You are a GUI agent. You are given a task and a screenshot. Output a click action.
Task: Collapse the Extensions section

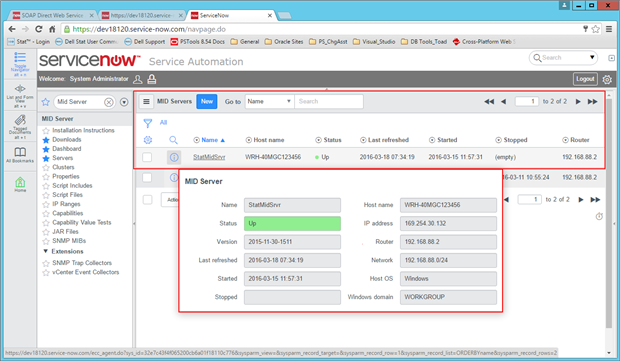(x=45, y=251)
